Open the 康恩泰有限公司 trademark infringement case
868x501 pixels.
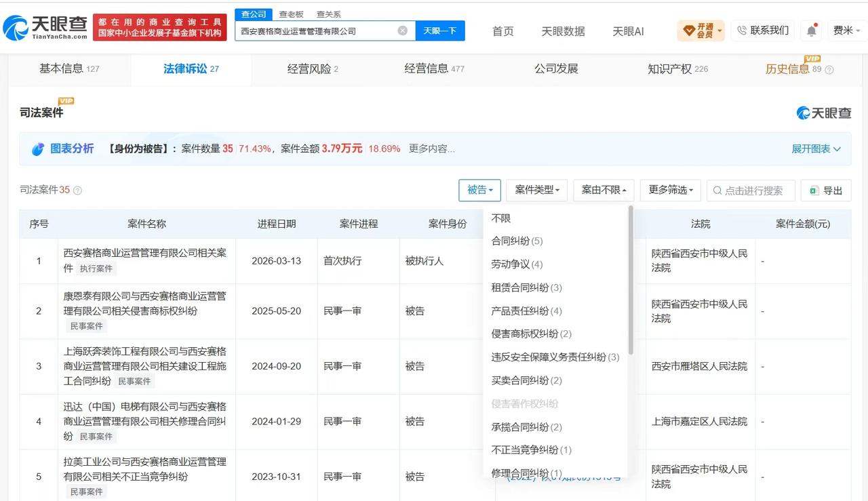click(x=144, y=304)
